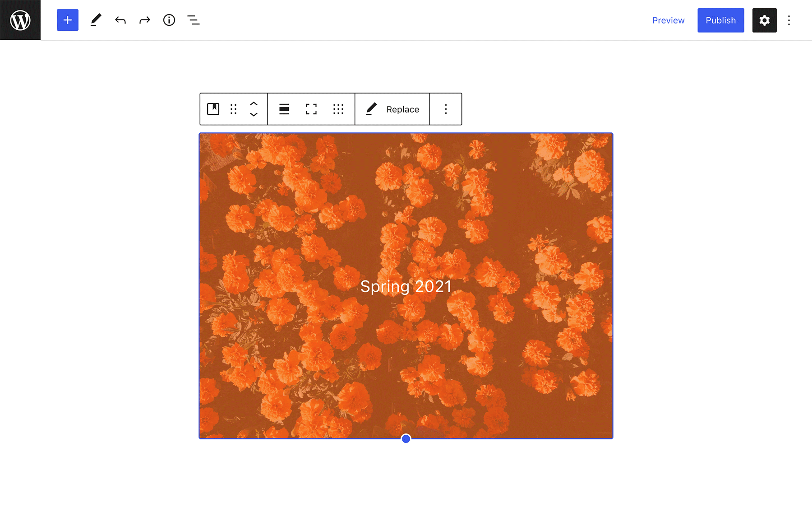Redo the last change
The image size is (812, 508).
click(144, 20)
